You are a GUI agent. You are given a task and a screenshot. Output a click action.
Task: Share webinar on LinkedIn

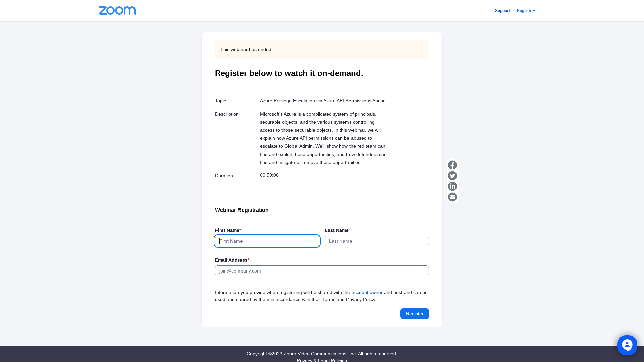coord(452,186)
